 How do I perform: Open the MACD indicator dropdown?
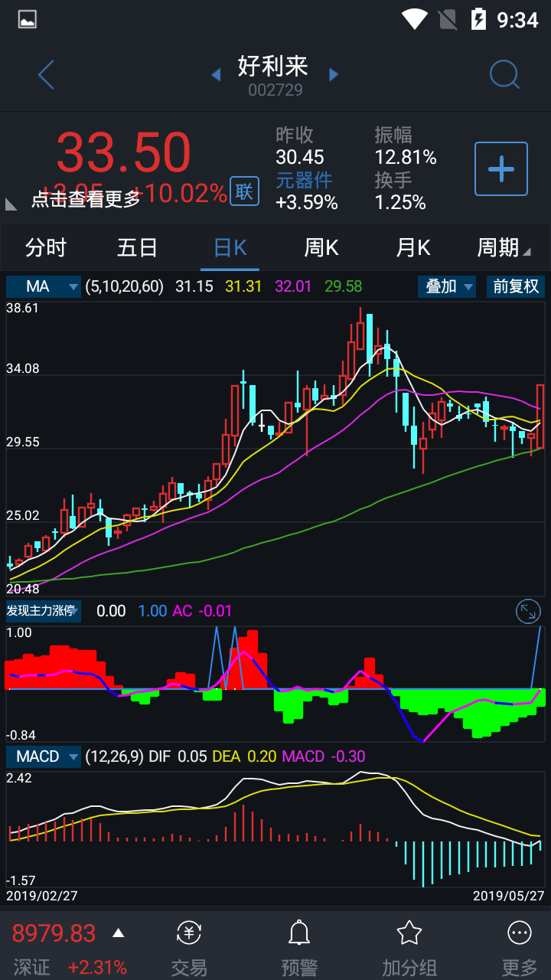pyautogui.click(x=43, y=756)
